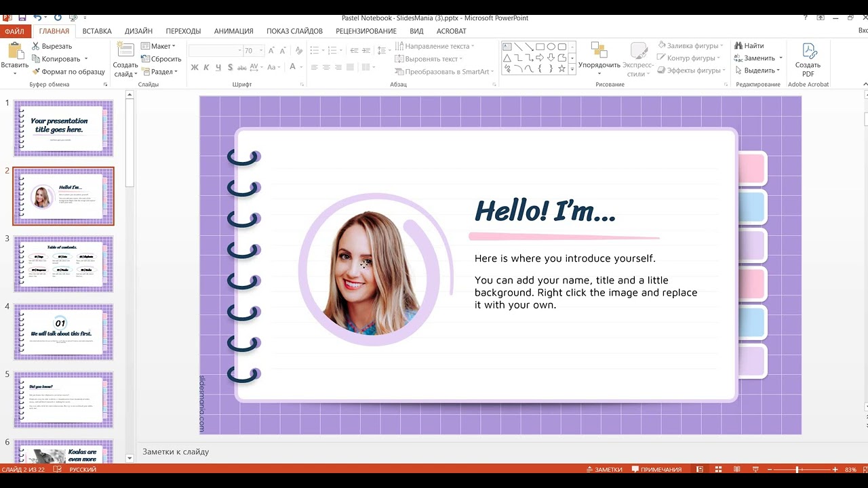The height and width of the screenshot is (488, 868).
Task: Expand the shapes gallery more arrow
Action: click(572, 69)
